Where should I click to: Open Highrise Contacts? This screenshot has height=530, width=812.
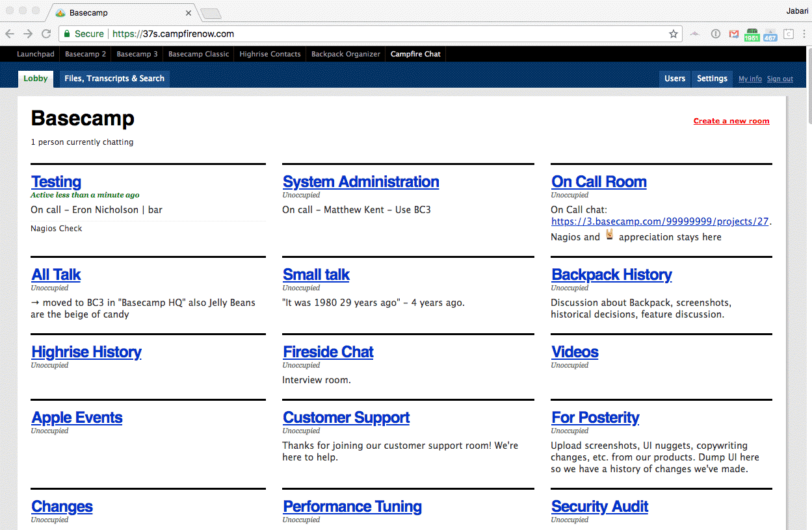coord(270,54)
